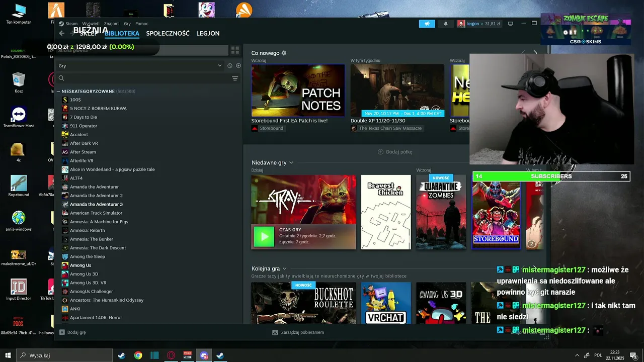Select Amnesia: The Bunker in library

click(92, 239)
